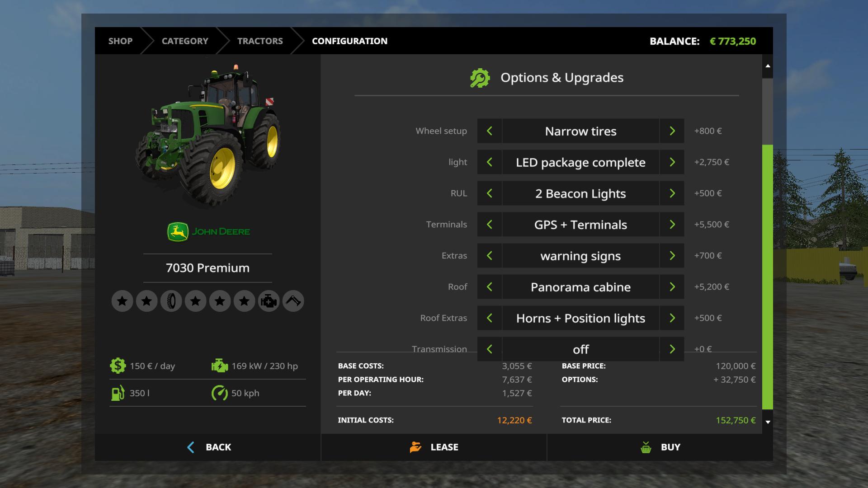Change Roof to next option
Screen dimensions: 868x488
(672, 287)
